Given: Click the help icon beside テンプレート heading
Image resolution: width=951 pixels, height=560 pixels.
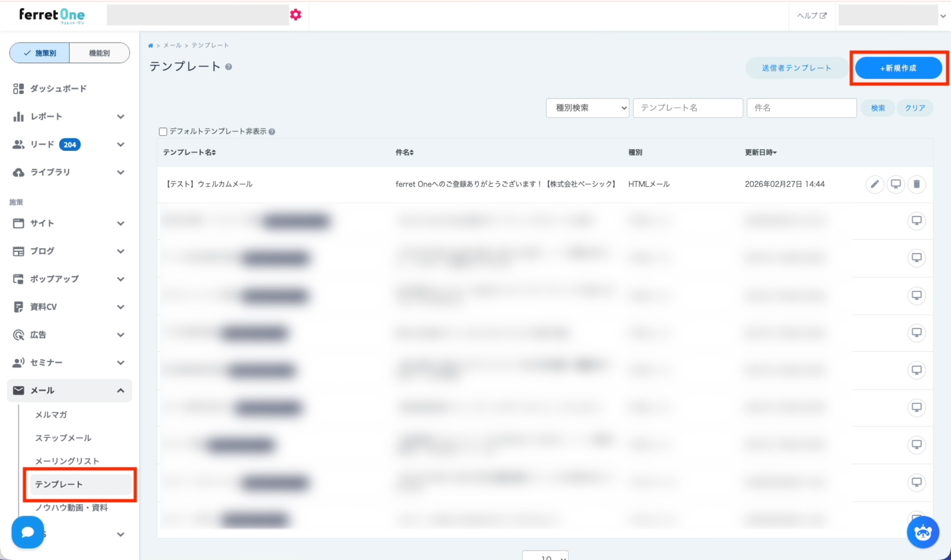Looking at the screenshot, I should pos(229,67).
